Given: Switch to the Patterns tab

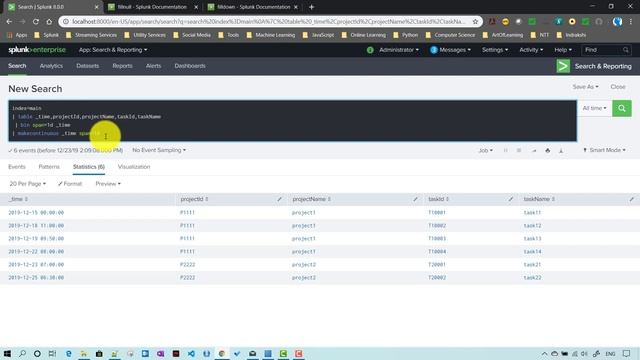Looking at the screenshot, I should pyautogui.click(x=49, y=167).
